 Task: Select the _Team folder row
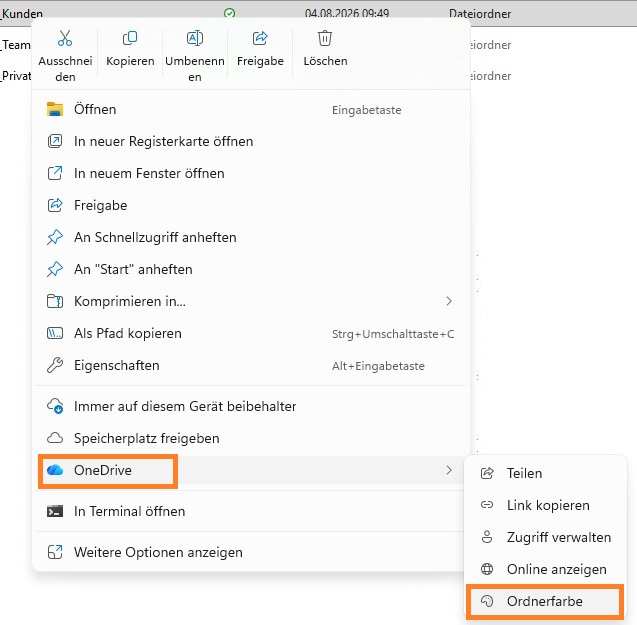click(15, 45)
